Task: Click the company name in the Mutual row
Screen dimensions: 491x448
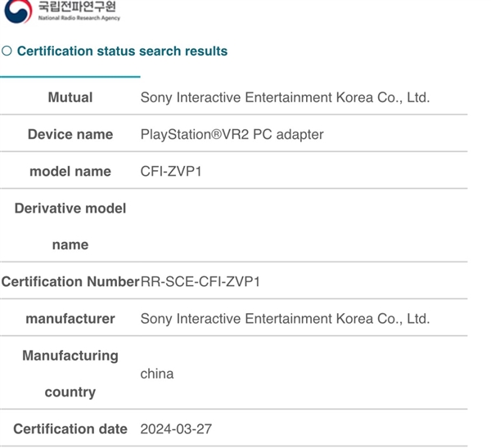Action: pyautogui.click(x=285, y=97)
